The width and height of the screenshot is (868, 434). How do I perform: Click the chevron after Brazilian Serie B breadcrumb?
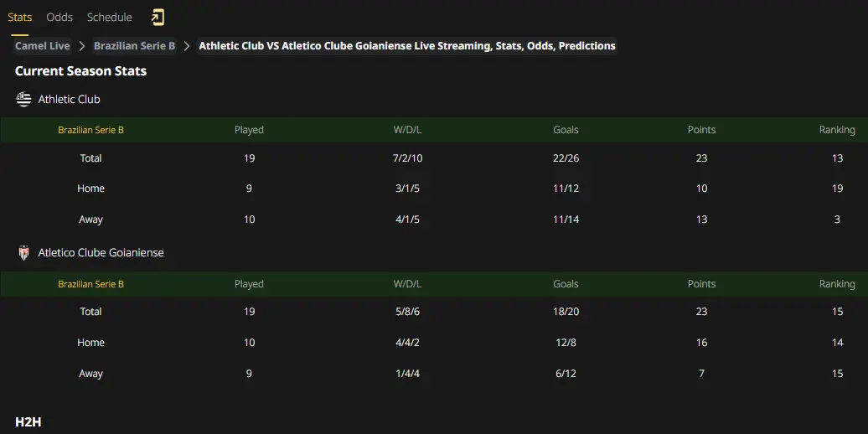(x=187, y=46)
